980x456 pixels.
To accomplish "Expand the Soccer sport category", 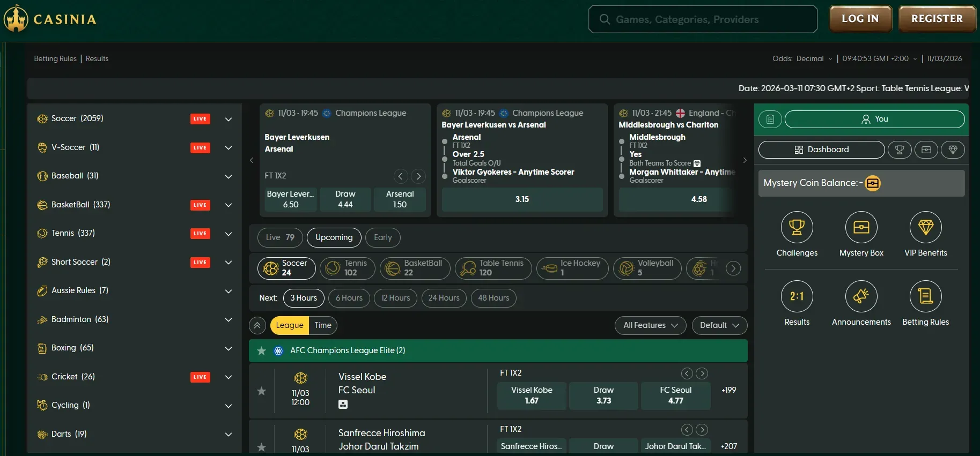I will (x=229, y=119).
